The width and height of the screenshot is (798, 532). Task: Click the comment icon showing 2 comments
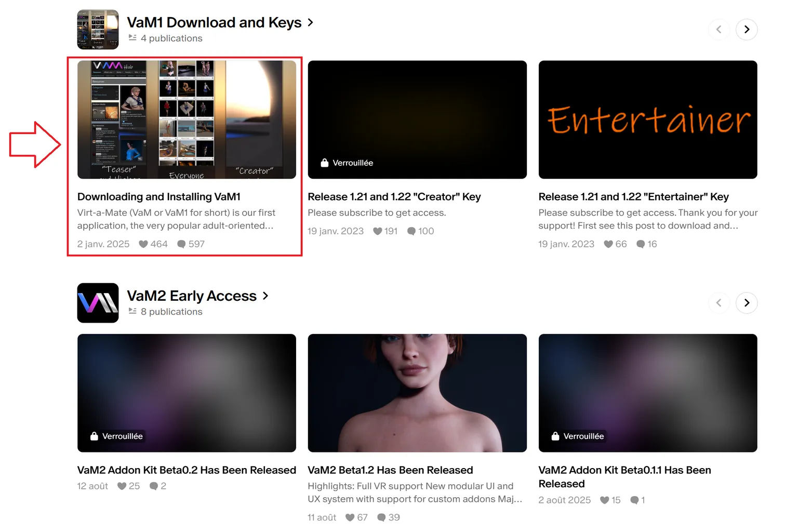pos(154,486)
